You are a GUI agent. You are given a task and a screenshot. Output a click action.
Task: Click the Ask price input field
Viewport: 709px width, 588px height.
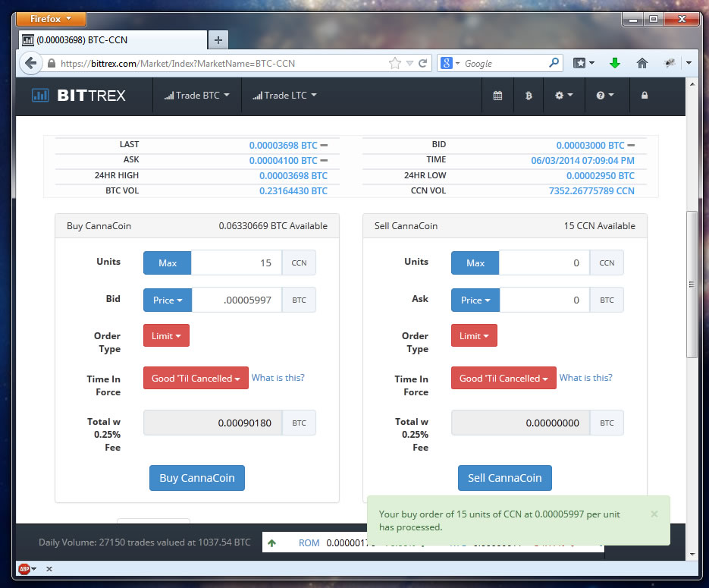tap(545, 300)
